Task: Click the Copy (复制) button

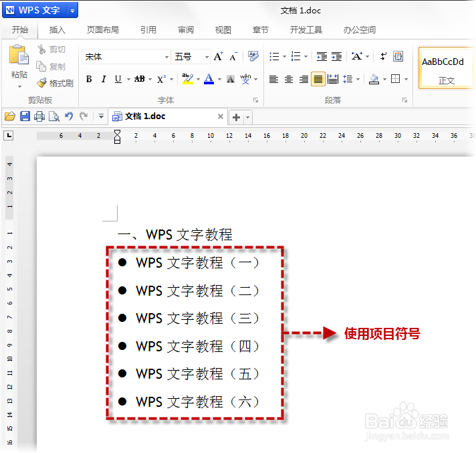Action: click(51, 66)
